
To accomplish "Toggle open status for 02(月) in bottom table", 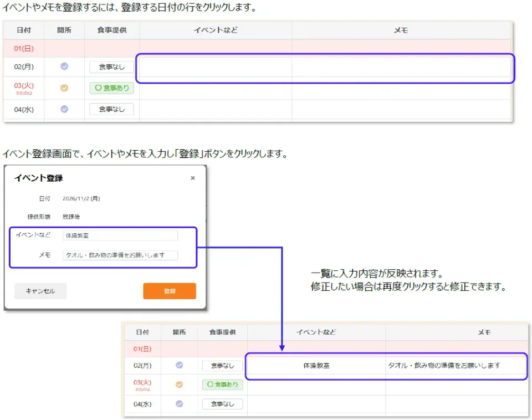I will [x=179, y=365].
